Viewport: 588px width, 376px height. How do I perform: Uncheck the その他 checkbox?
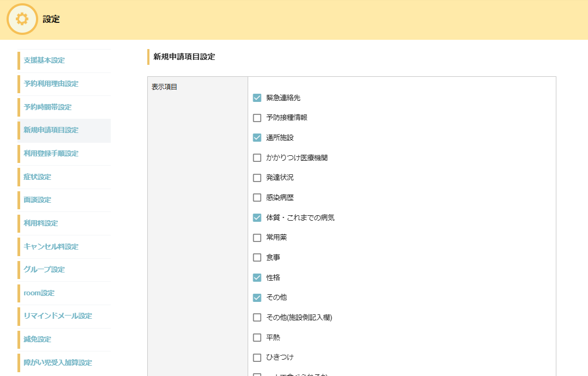point(257,298)
